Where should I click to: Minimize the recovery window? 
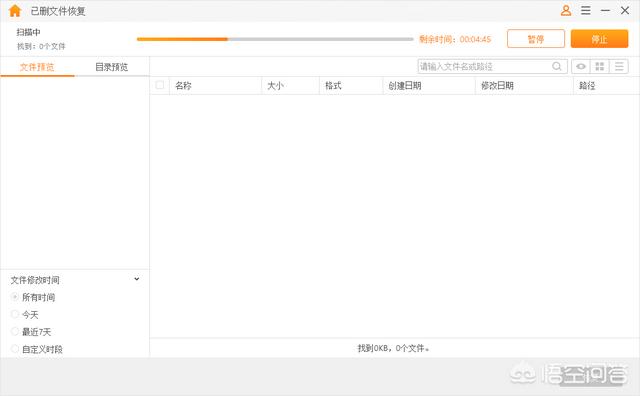605,11
